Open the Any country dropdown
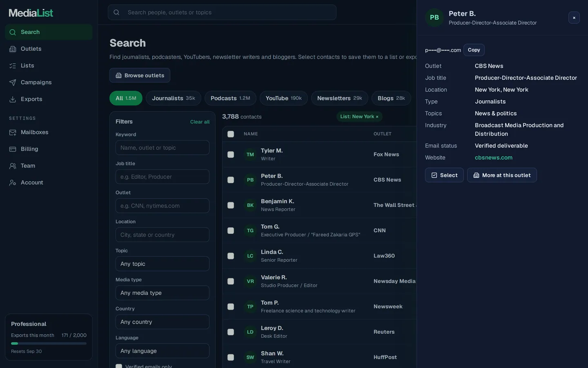 [163, 322]
